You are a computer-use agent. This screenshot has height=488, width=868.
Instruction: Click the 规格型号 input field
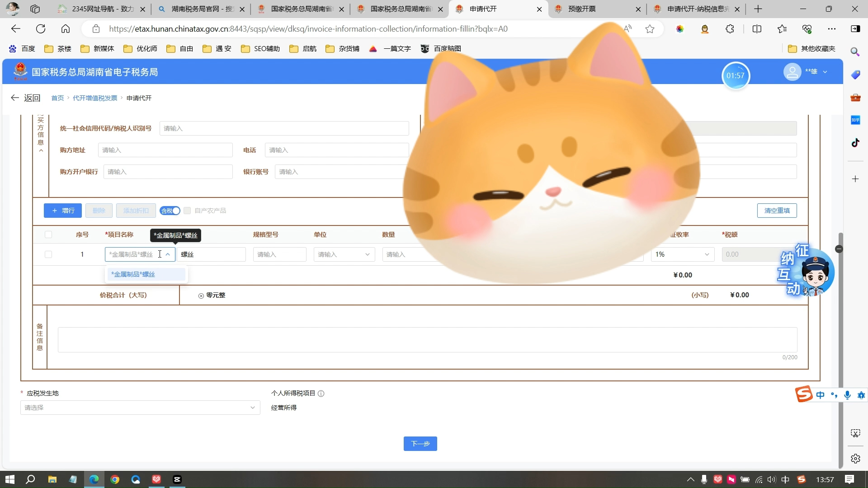point(279,254)
